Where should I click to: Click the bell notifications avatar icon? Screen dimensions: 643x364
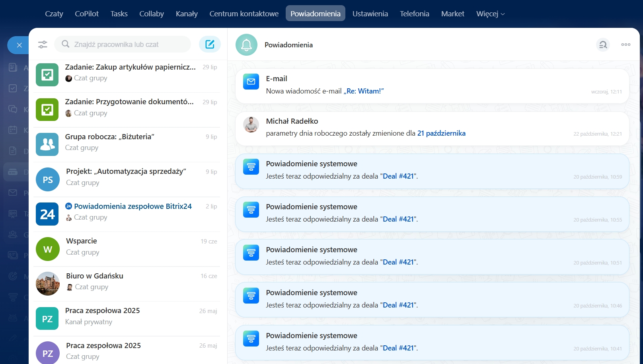(x=246, y=45)
